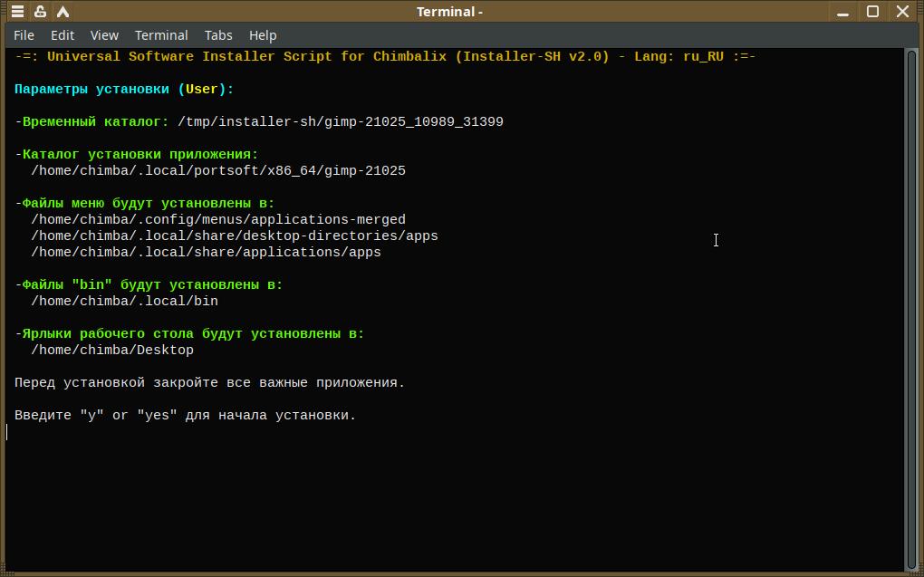Open the Tabs menu
This screenshot has height=577, width=924.
tap(218, 35)
